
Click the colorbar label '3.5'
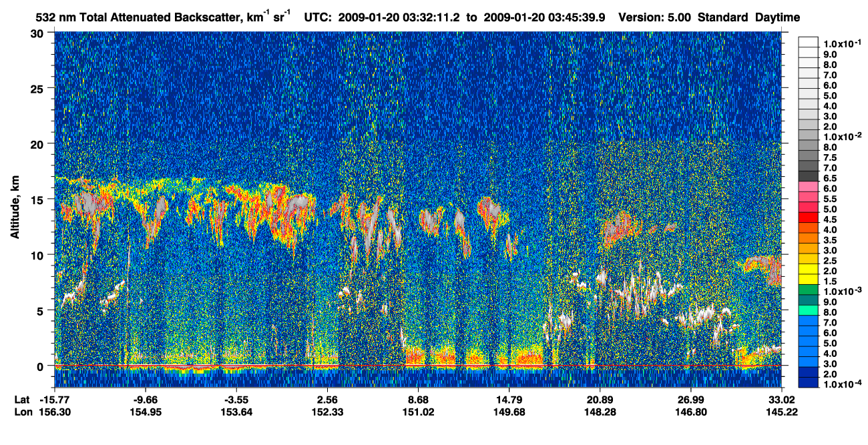(831, 240)
